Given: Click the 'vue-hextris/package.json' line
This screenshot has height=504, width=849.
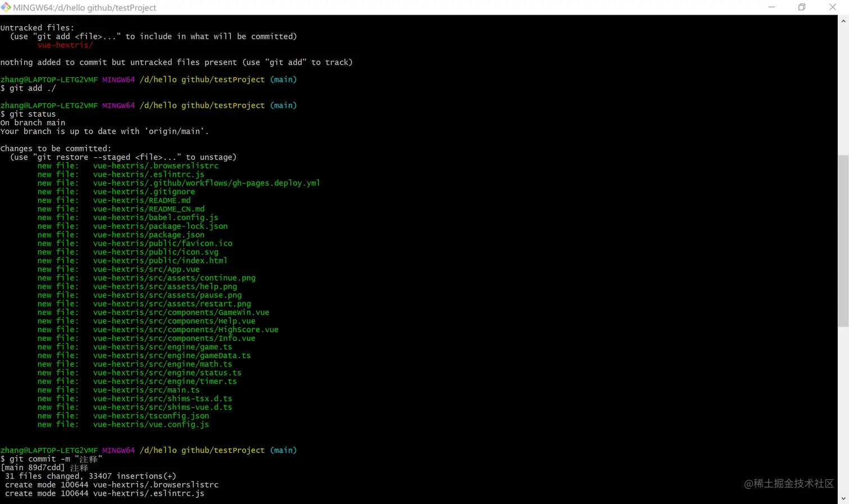Looking at the screenshot, I should point(121,235).
